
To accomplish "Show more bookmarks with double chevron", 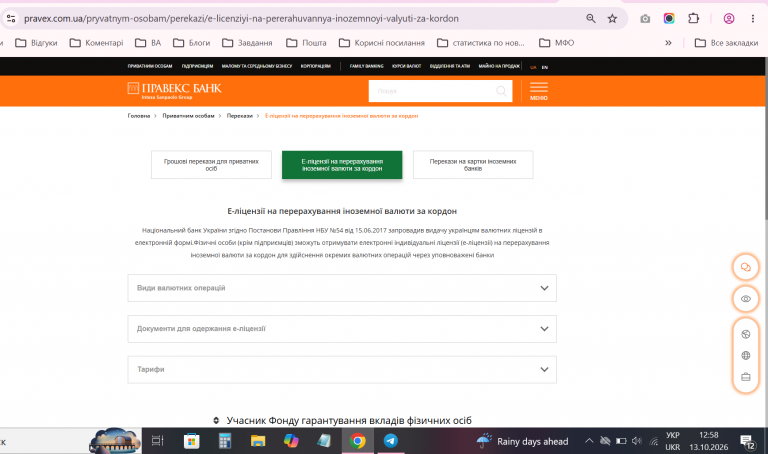I will [x=668, y=43].
